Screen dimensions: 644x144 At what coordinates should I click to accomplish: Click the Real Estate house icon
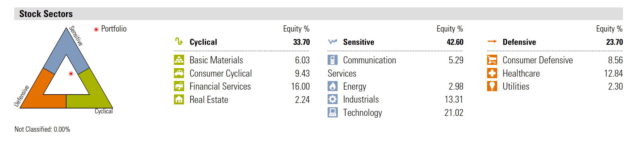pyautogui.click(x=179, y=100)
